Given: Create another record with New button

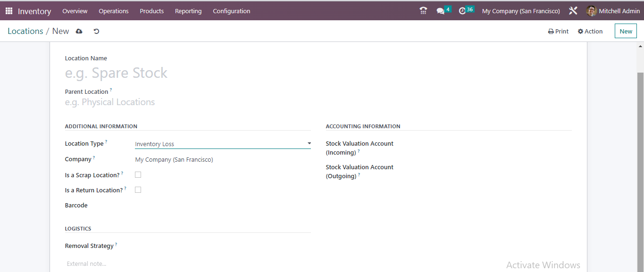Looking at the screenshot, I should click(x=625, y=31).
